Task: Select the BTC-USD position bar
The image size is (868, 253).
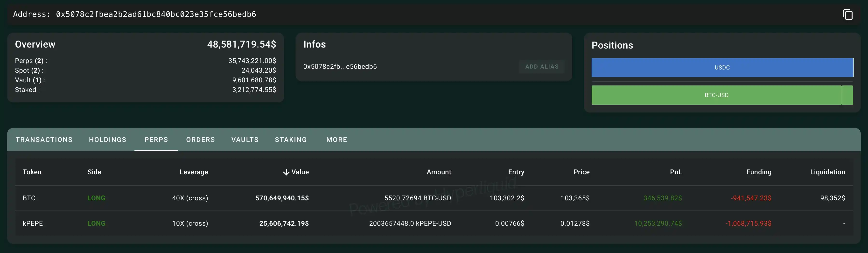Action: (717, 95)
